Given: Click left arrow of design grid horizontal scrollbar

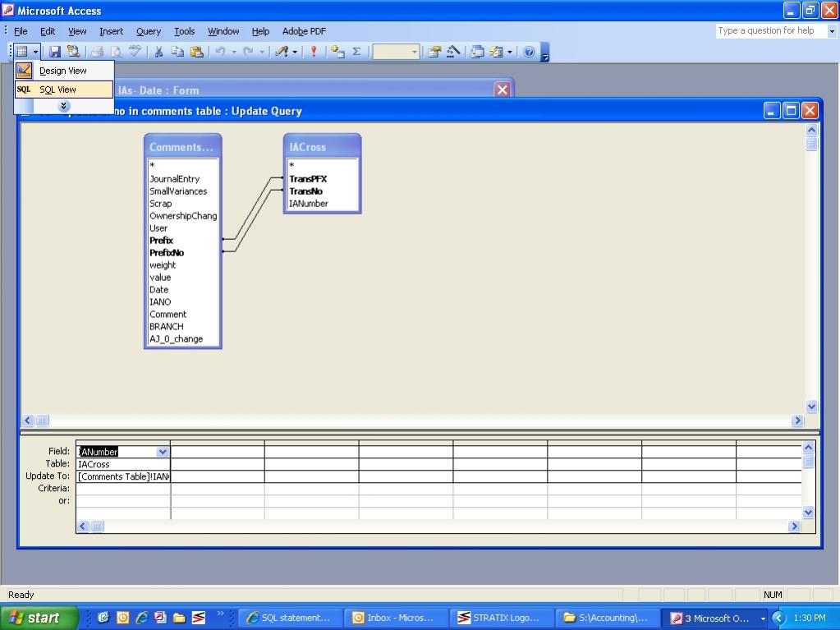Looking at the screenshot, I should point(82,527).
